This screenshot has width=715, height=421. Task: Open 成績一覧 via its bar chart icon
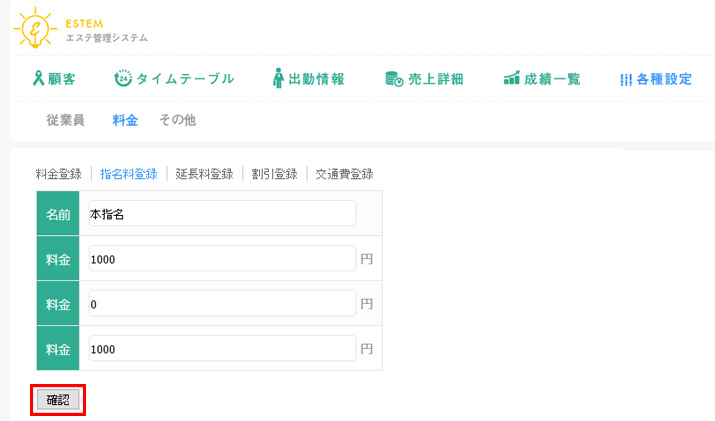point(511,79)
